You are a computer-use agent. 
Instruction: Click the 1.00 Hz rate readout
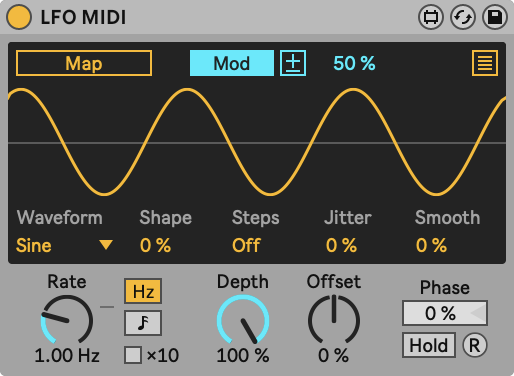67,355
